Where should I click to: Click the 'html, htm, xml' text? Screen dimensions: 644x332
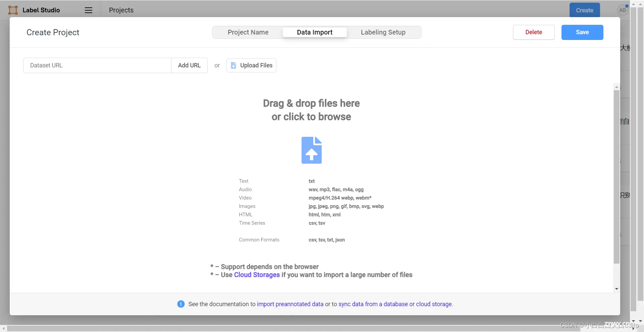click(x=324, y=215)
